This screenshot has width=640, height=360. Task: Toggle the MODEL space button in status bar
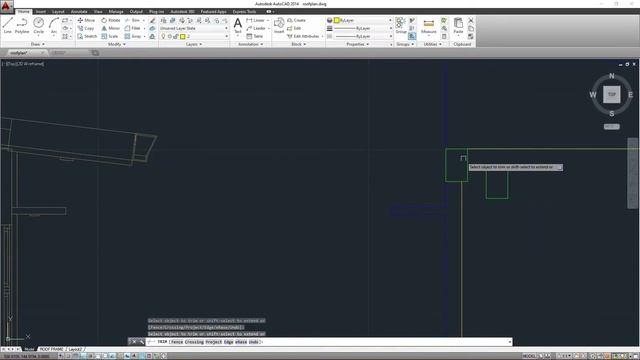coord(529,356)
